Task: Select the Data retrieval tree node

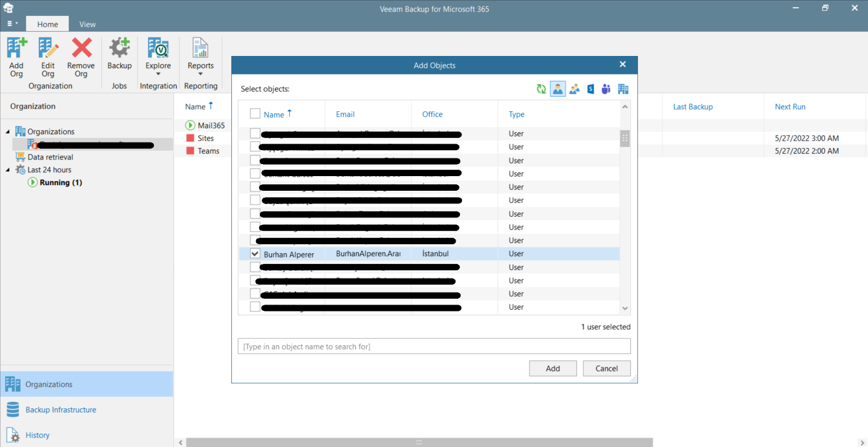Action: (51, 157)
